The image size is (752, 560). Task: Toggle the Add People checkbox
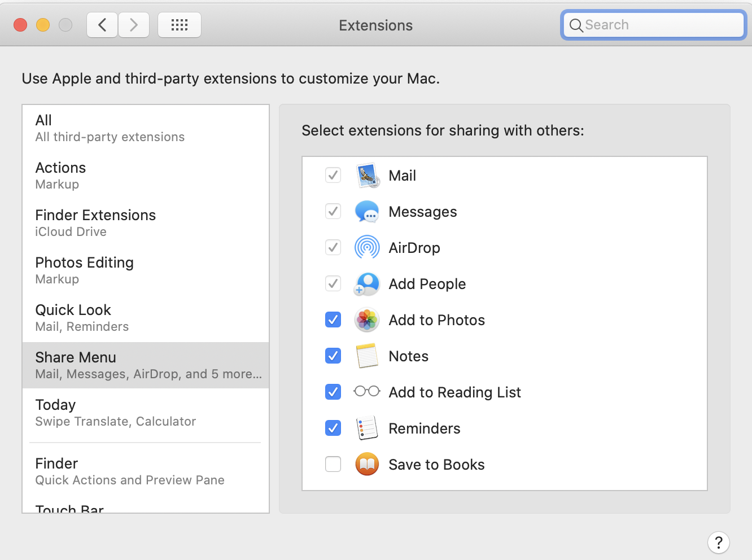click(x=333, y=283)
